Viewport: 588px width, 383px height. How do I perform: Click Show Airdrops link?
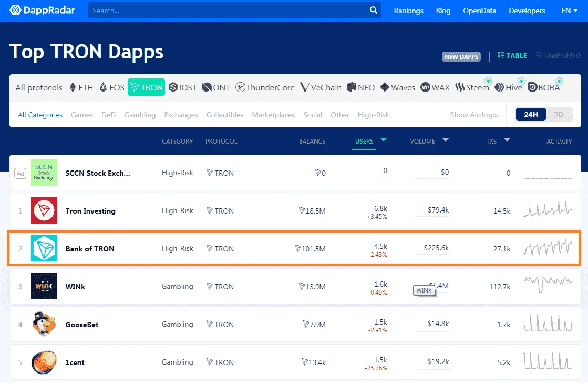click(473, 115)
